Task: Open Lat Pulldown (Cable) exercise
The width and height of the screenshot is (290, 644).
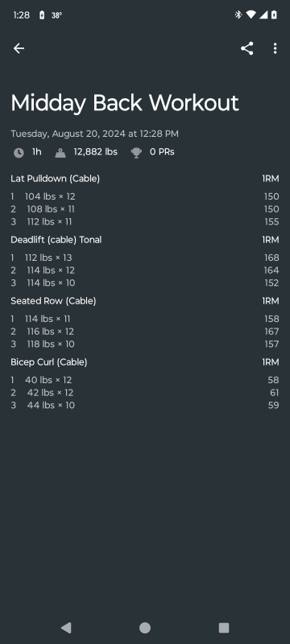Action: (x=55, y=179)
